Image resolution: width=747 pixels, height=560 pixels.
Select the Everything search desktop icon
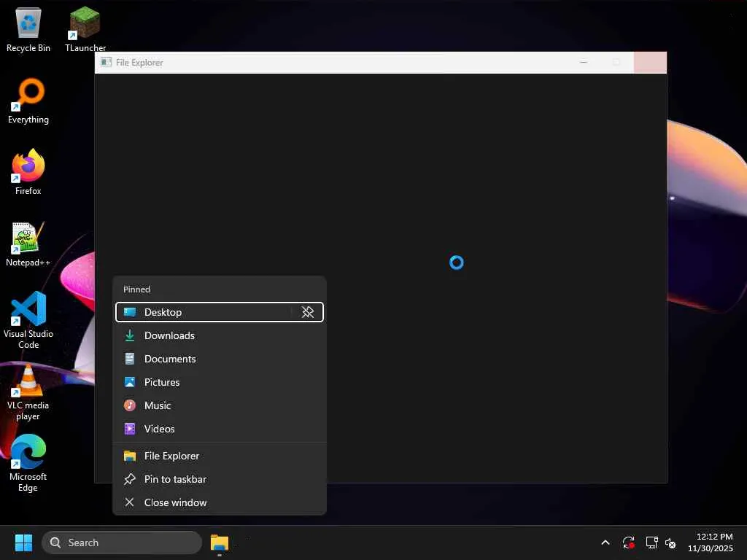click(x=28, y=101)
